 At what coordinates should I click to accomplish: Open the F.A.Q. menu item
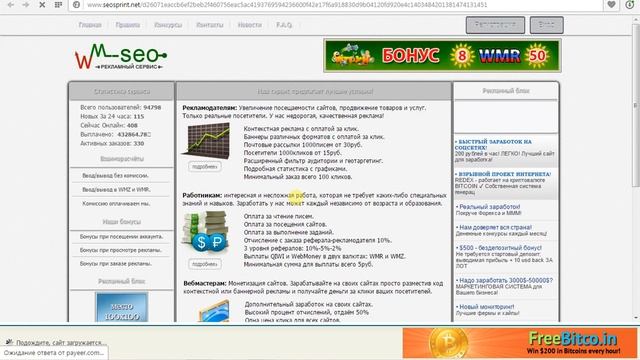(284, 25)
